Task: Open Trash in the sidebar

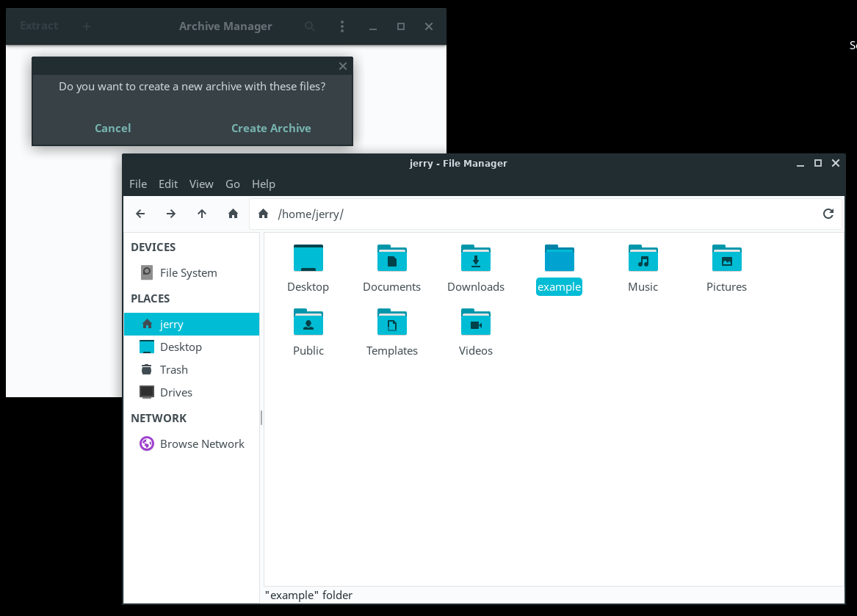Action: tap(174, 370)
